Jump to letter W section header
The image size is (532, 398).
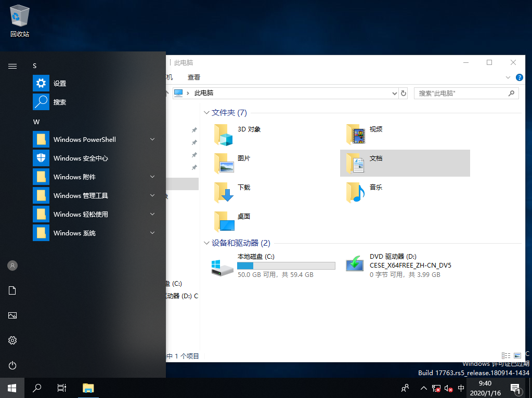point(36,122)
